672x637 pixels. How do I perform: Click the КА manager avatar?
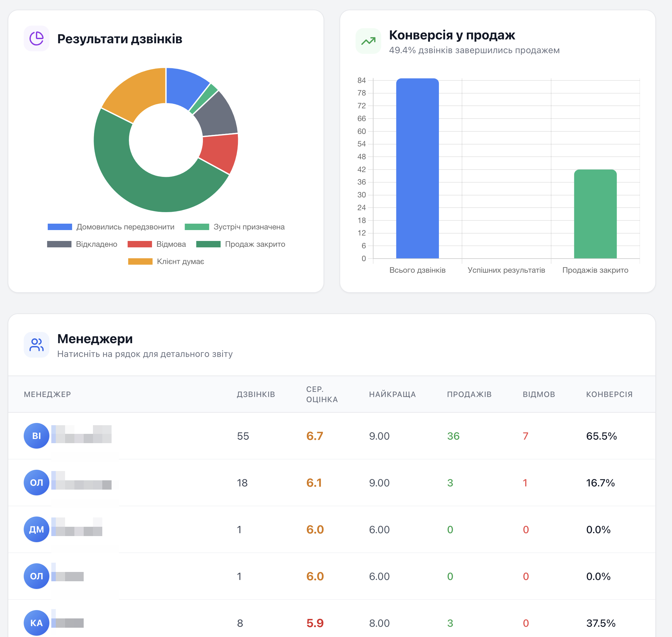pos(36,623)
